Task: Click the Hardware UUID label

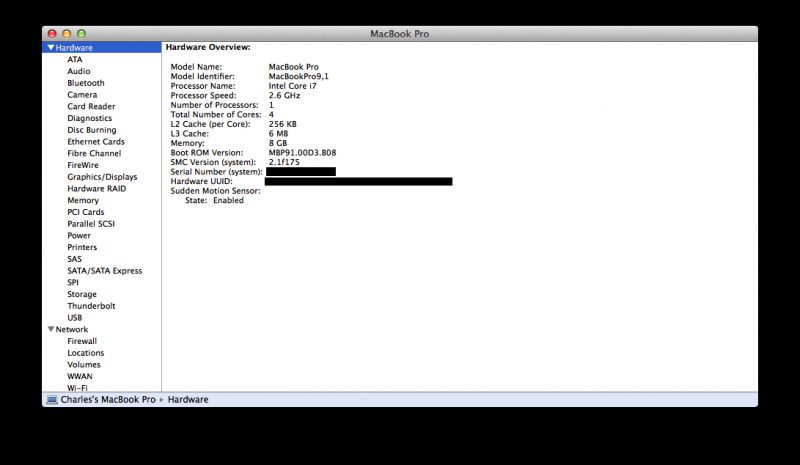Action: click(201, 181)
